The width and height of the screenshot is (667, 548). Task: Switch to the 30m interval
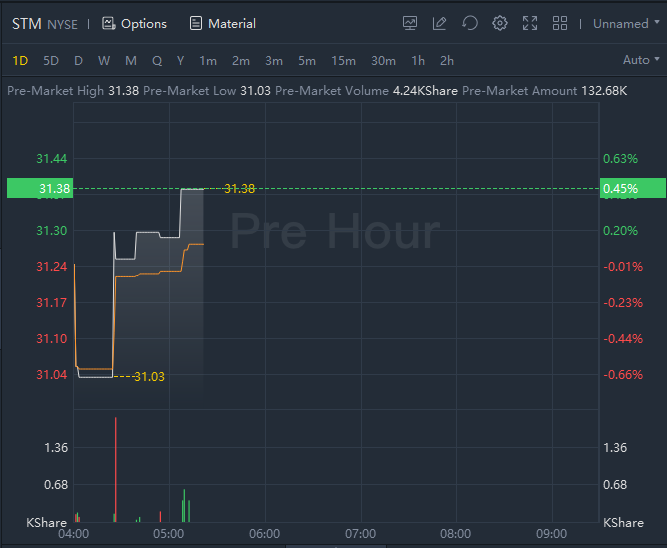click(x=383, y=61)
